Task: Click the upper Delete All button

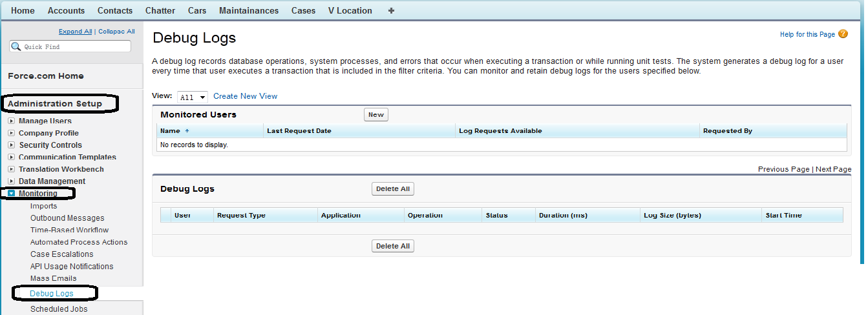Action: coord(393,189)
